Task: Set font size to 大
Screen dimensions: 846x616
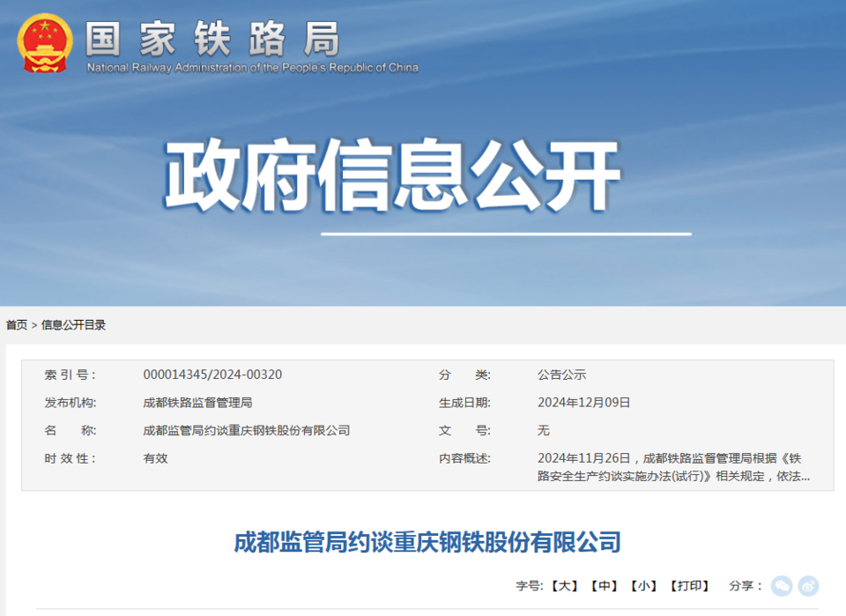Action: pyautogui.click(x=564, y=586)
